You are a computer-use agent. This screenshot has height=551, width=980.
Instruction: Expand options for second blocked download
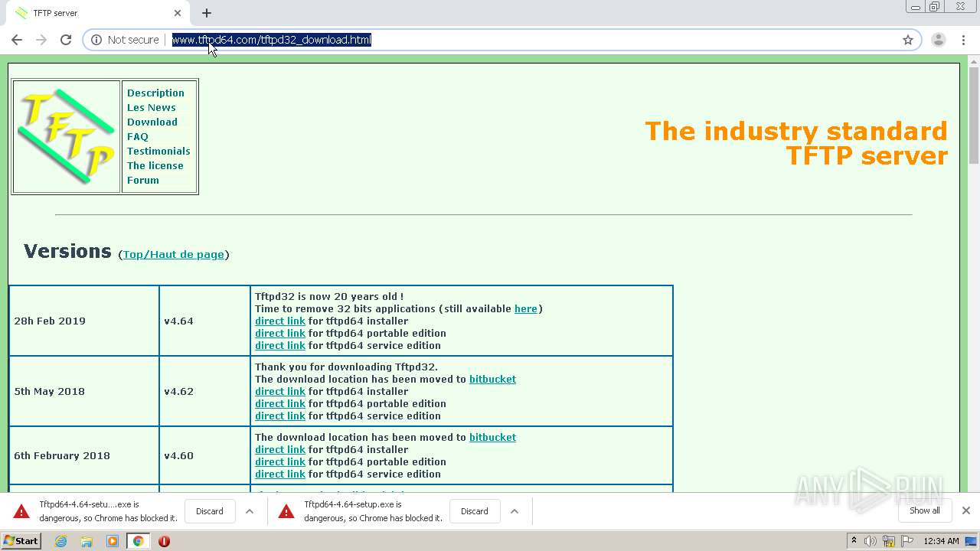pos(514,511)
